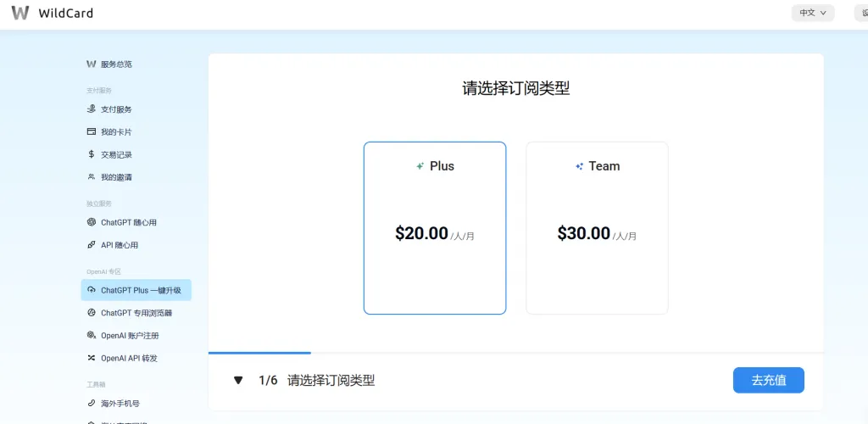Click the card icon beside 我的卡片
868x424 pixels.
click(x=92, y=132)
